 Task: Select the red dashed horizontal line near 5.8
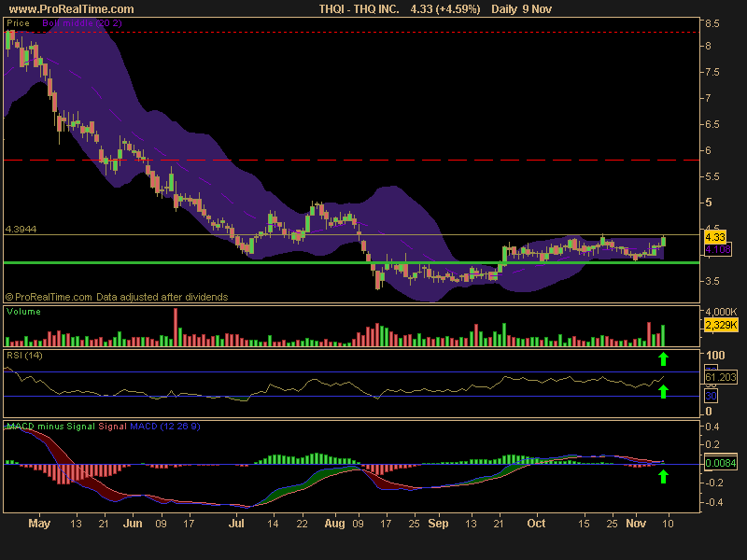point(352,160)
